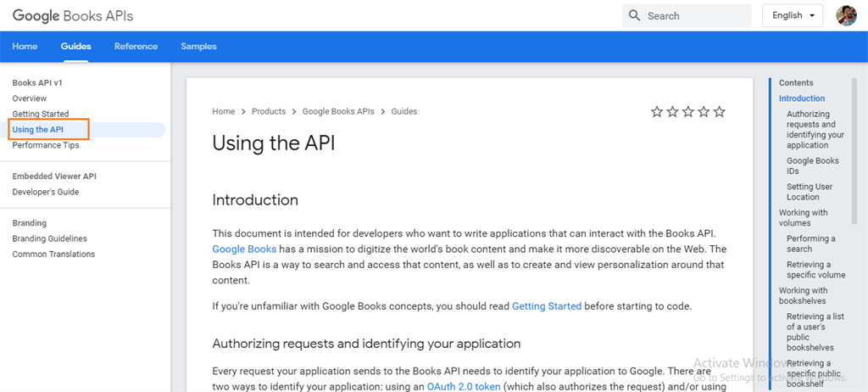Follow the Getting Started inline link
The height and width of the screenshot is (392, 868).
[547, 305]
